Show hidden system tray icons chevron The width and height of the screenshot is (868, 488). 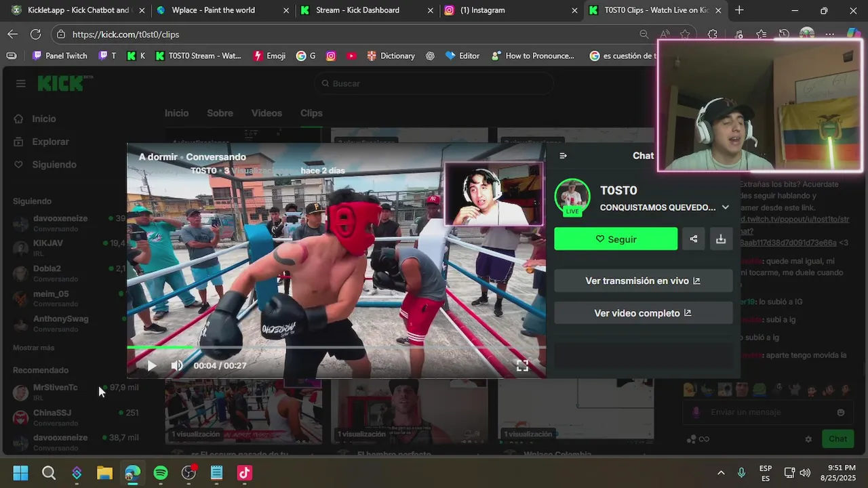721,472
